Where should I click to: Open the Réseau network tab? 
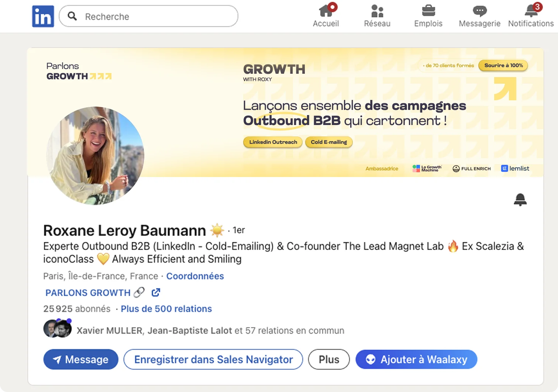(x=377, y=15)
